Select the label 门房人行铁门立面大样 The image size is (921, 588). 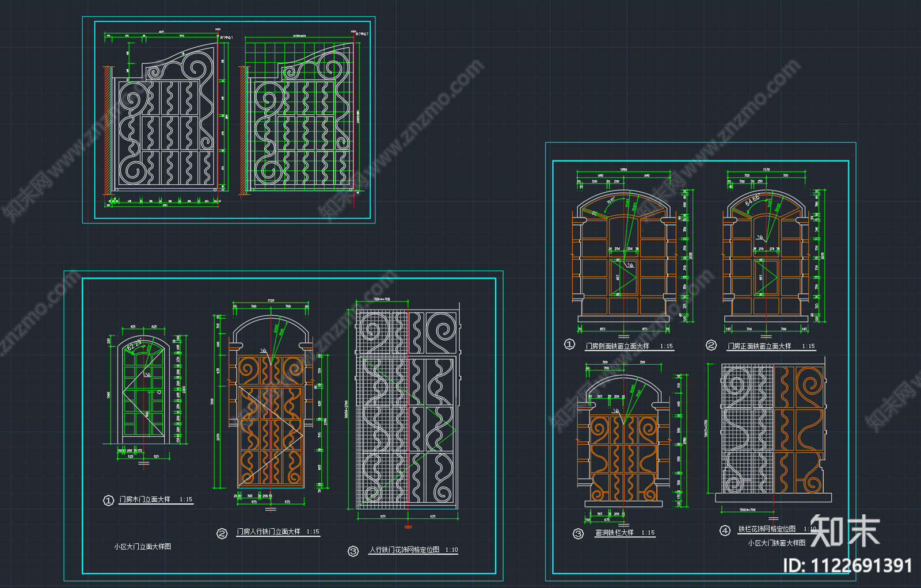tap(268, 532)
